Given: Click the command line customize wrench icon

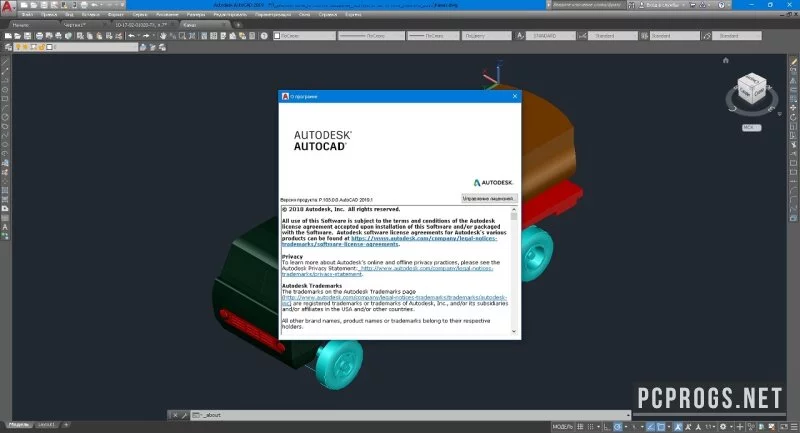Looking at the screenshot, I should 184,415.
